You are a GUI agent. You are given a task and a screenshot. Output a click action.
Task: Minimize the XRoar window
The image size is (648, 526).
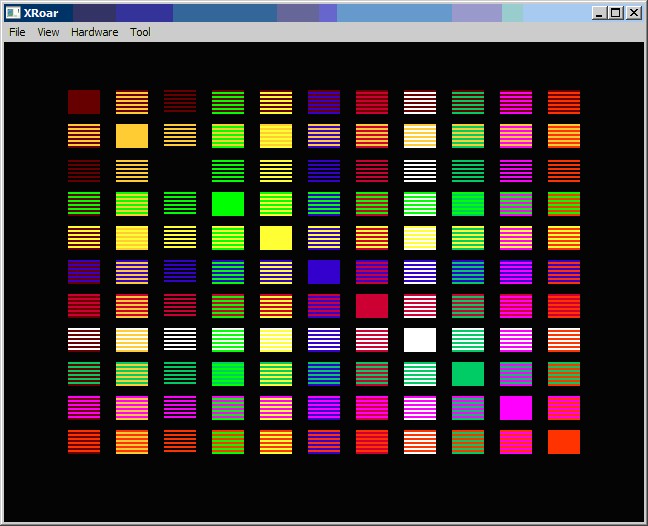coord(599,13)
